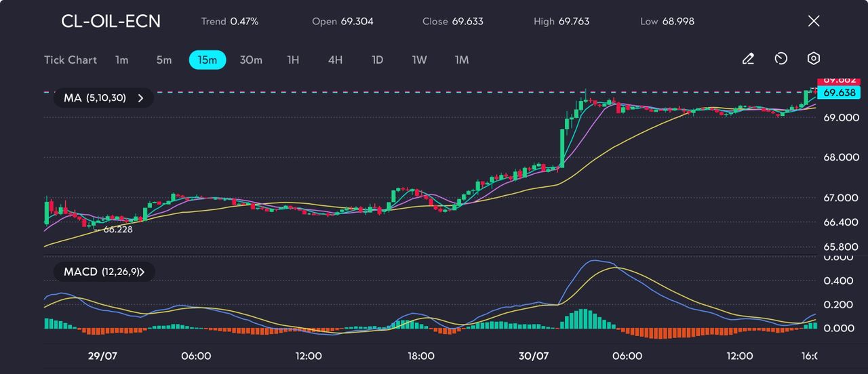Image resolution: width=868 pixels, height=374 pixels.
Task: Open chart settings hexagon icon
Action: pos(814,59)
